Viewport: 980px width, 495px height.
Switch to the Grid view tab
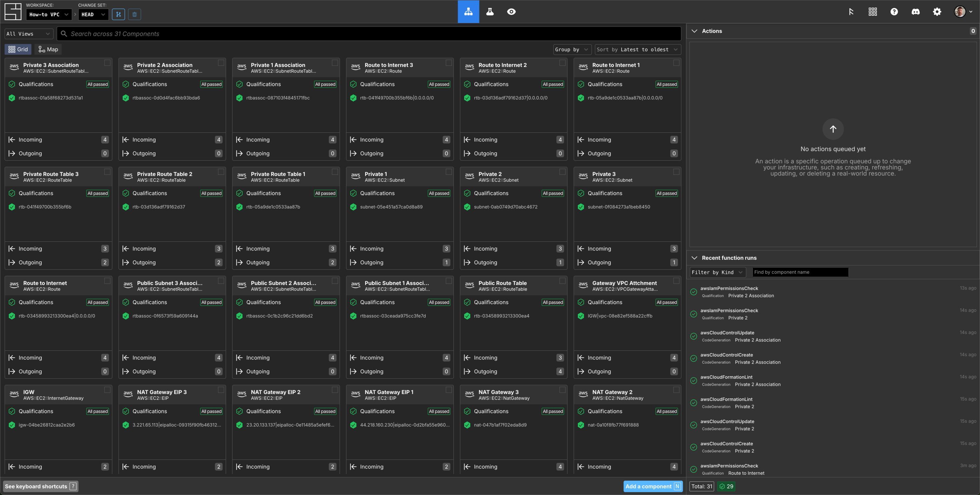coord(18,49)
